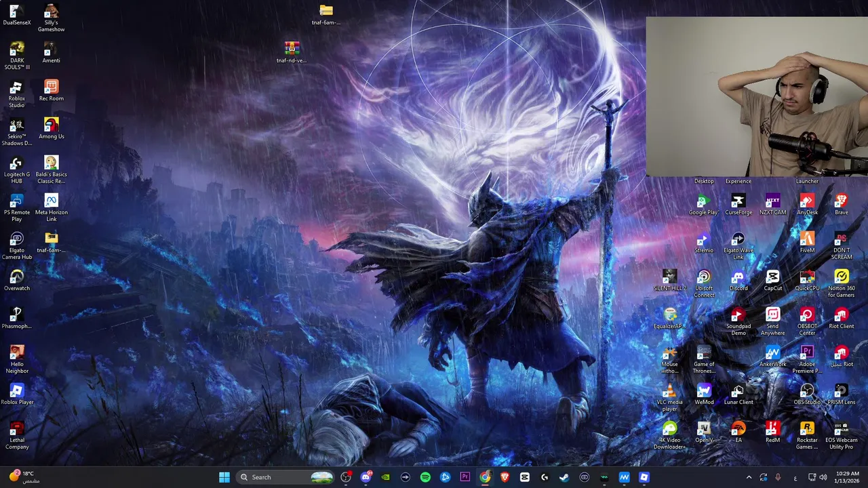Select the Baldi's Basics Classic icon
Image resolution: width=868 pixels, height=488 pixels.
[x=51, y=170]
